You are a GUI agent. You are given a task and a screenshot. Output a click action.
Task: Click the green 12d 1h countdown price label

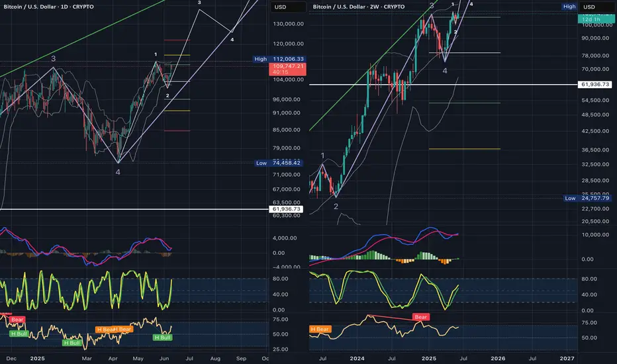(x=595, y=19)
